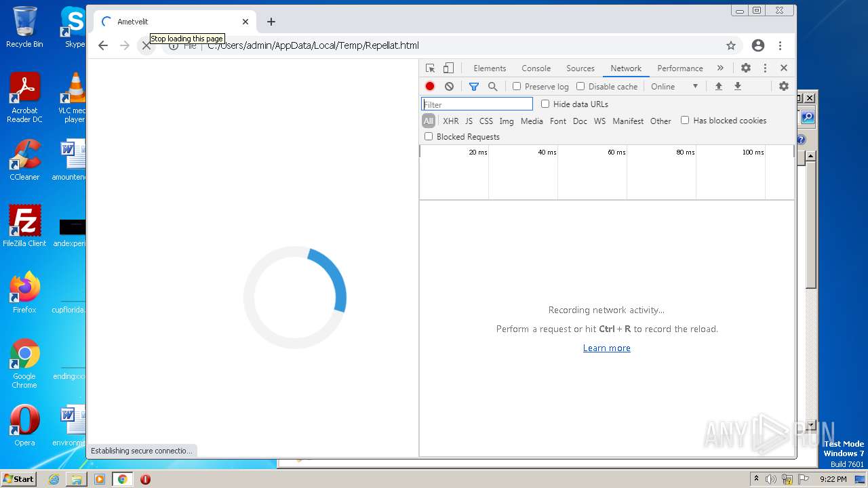Import HAR file with upload arrow
This screenshot has width=868, height=488.
(719, 86)
